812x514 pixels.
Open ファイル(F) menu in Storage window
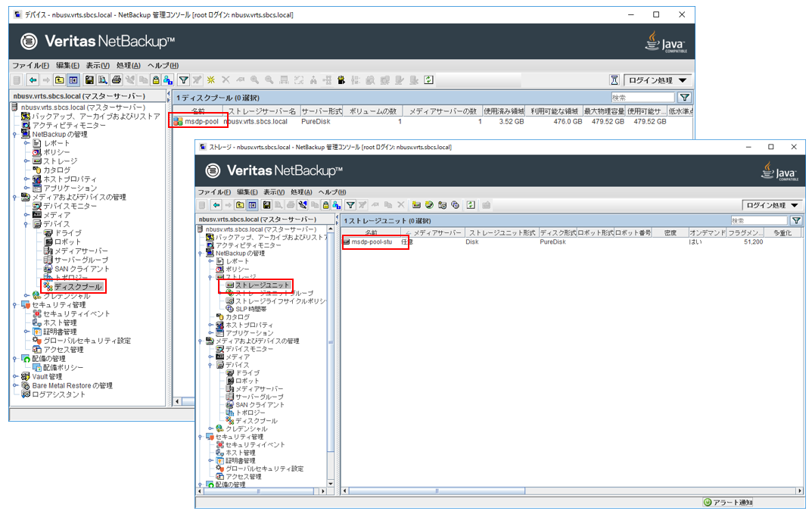[x=214, y=192]
